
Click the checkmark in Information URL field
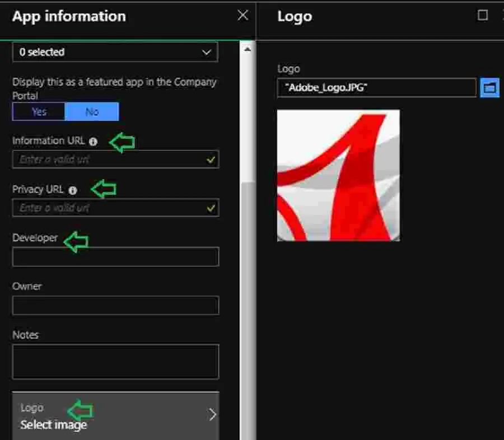coord(211,160)
